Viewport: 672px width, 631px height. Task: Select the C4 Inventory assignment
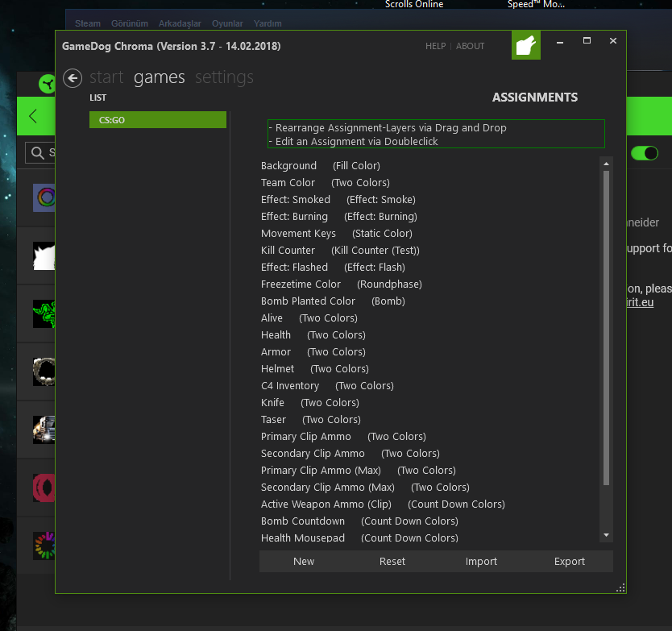click(327, 386)
